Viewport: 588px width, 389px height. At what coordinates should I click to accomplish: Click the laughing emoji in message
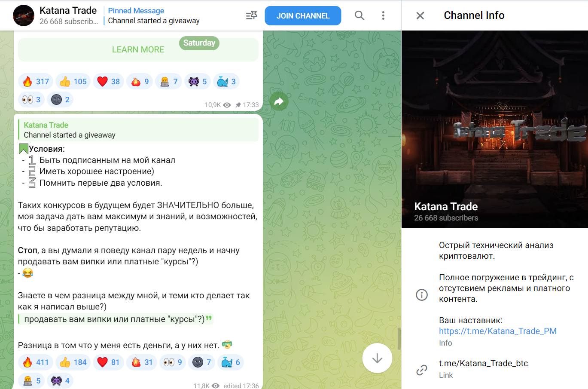pos(27,273)
